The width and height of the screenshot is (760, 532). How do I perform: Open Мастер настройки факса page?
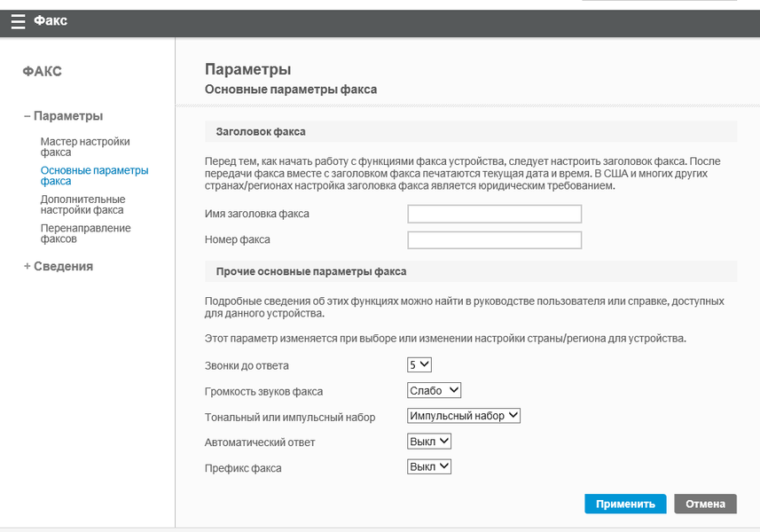tap(85, 146)
